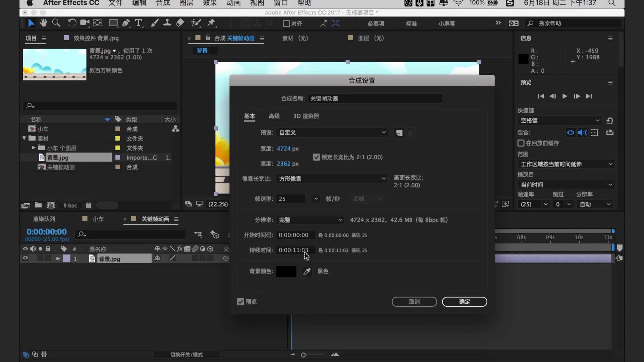
Task: Uncheck the 预览 checkbox in dialog
Action: coord(240,302)
